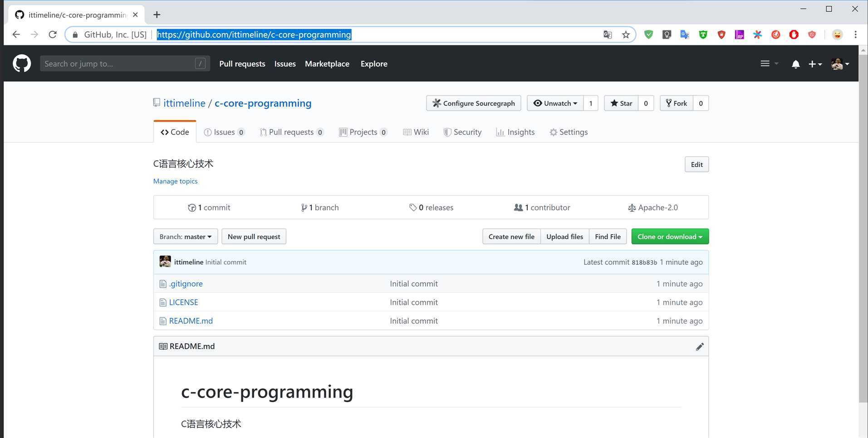Screen dimensions: 868x438
Task: Click the green uBlock shield extension icon
Action: click(x=703, y=34)
